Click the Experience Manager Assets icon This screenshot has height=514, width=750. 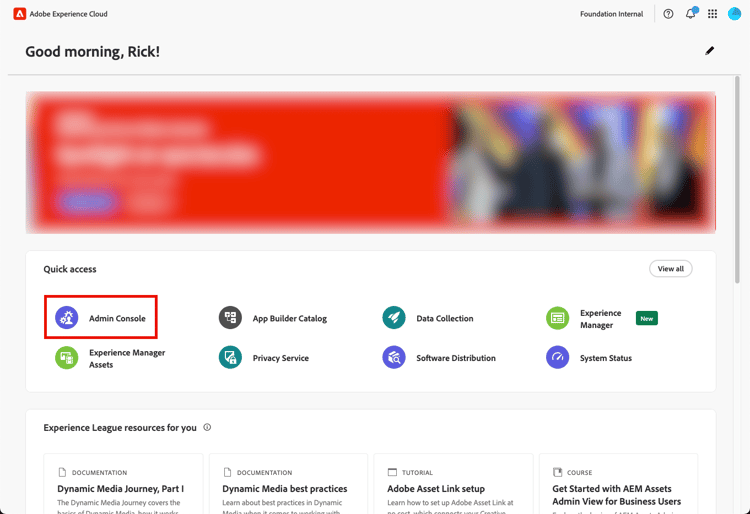click(x=66, y=358)
